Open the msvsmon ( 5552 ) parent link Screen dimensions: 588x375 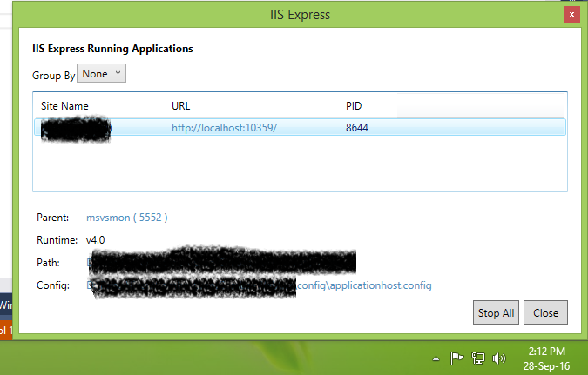127,218
